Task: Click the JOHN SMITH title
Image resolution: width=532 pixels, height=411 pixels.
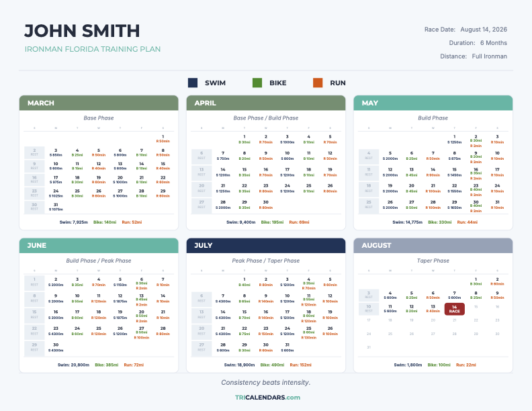Action: (82, 31)
